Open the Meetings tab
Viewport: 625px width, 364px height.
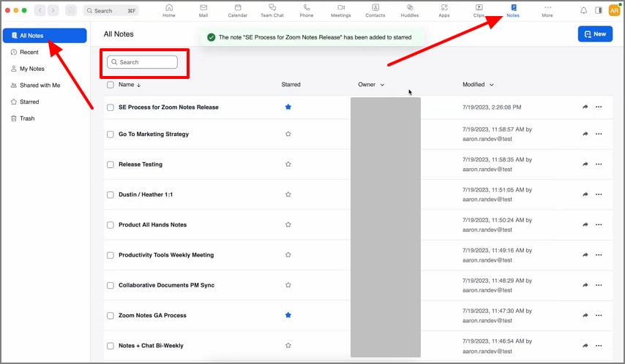click(341, 11)
